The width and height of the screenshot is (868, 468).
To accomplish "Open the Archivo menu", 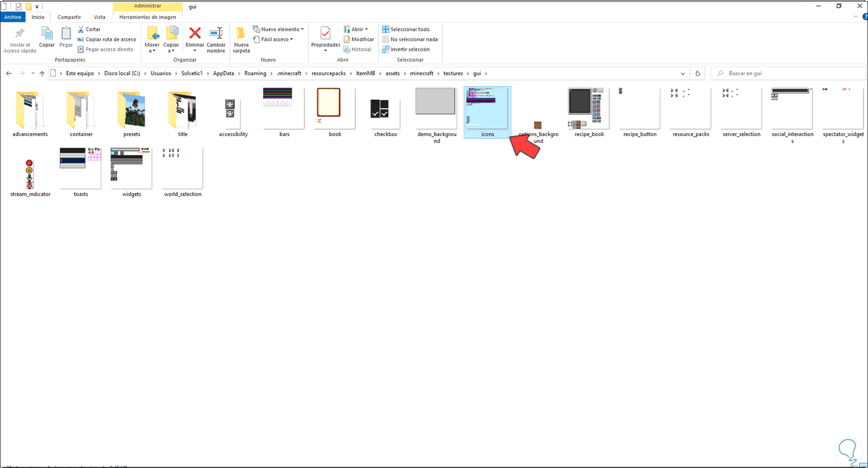I will tap(13, 17).
